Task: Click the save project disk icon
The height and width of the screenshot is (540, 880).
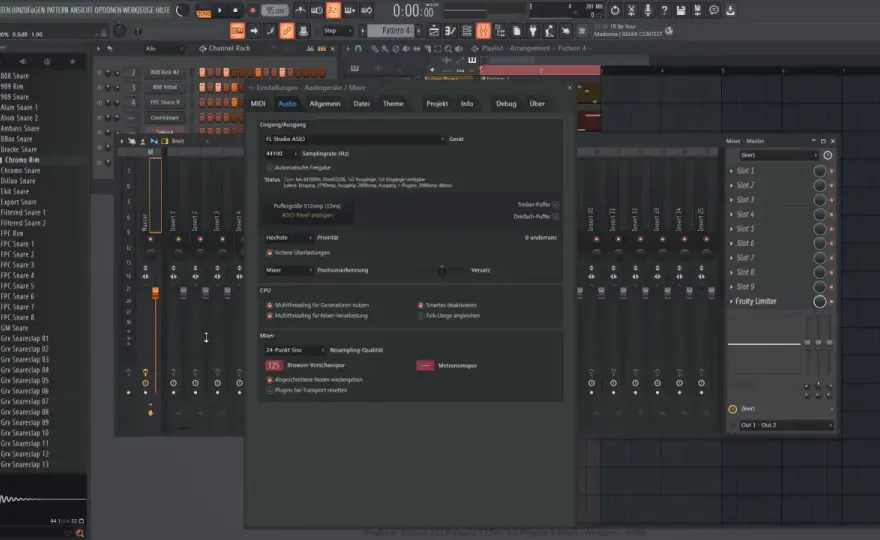Action: pos(681,10)
